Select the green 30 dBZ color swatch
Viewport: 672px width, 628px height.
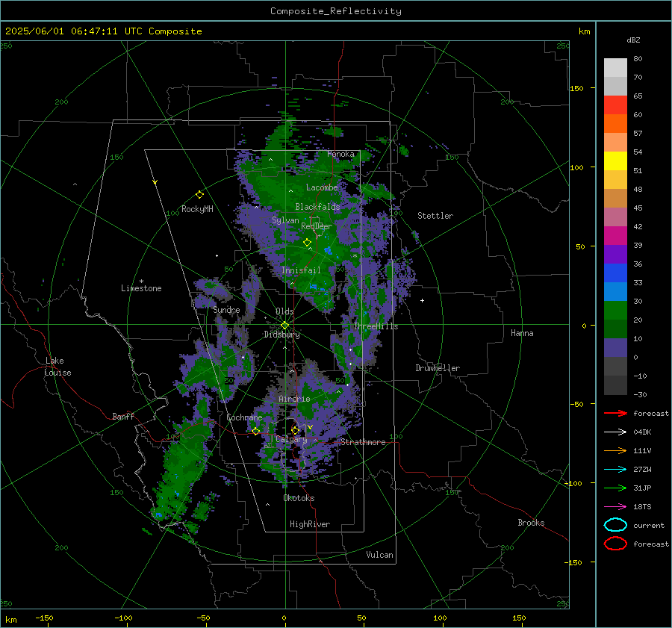(x=615, y=311)
